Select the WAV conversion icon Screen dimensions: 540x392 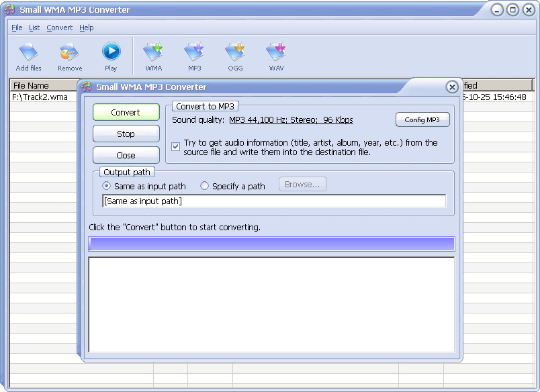276,57
